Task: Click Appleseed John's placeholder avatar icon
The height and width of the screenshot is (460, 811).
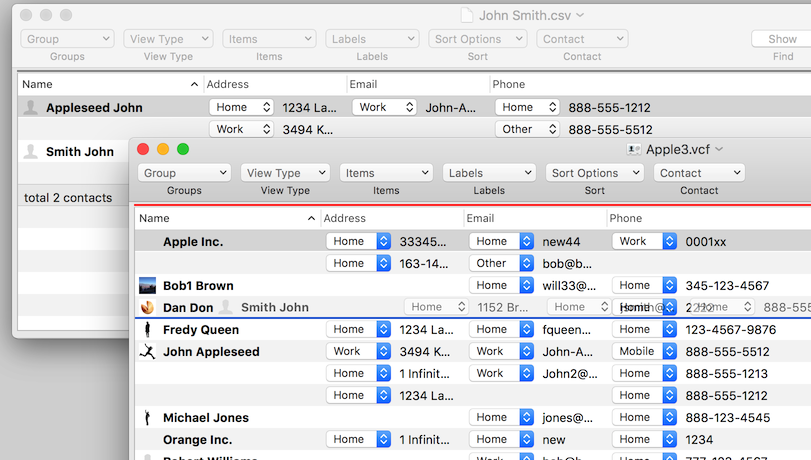Action: [31, 108]
